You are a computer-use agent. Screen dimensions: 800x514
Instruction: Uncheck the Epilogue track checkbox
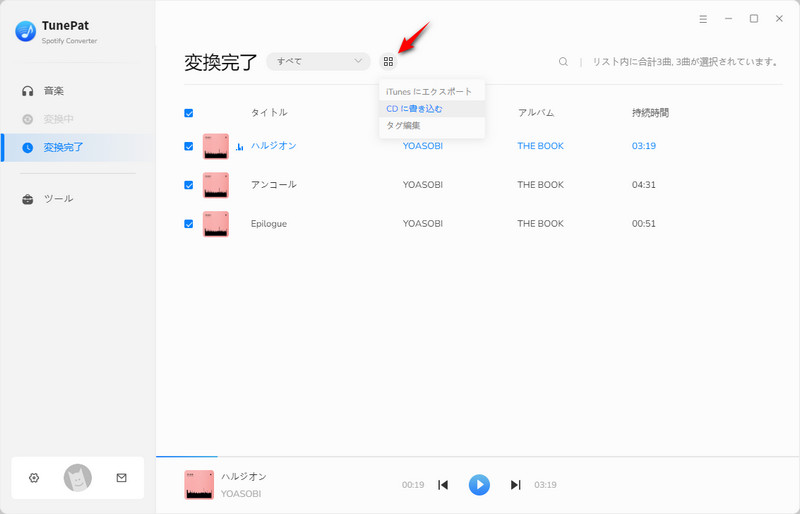point(189,224)
